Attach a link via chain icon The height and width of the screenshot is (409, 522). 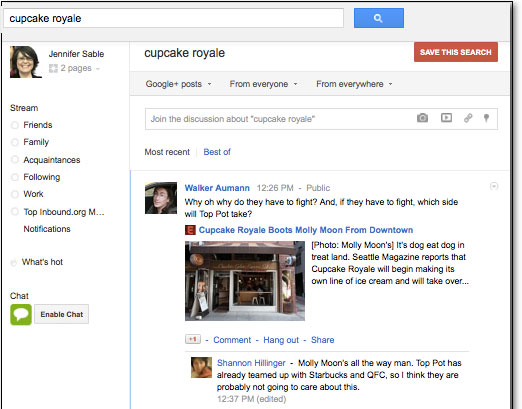[468, 118]
